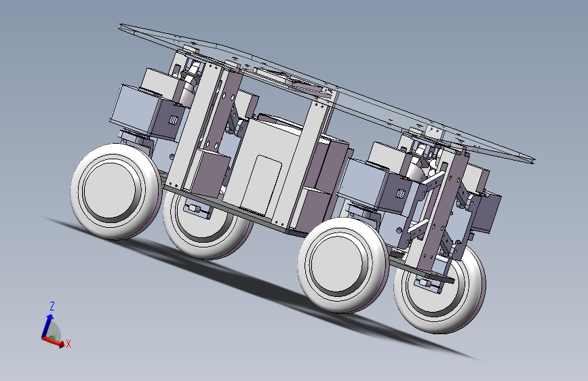Click the "Z" label on the orientation triad

coord(52,306)
